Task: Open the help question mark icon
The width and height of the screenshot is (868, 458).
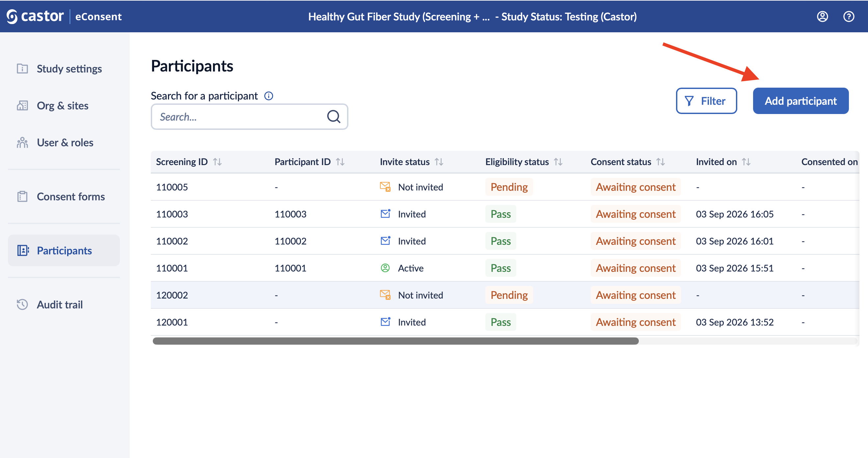Action: pos(849,16)
